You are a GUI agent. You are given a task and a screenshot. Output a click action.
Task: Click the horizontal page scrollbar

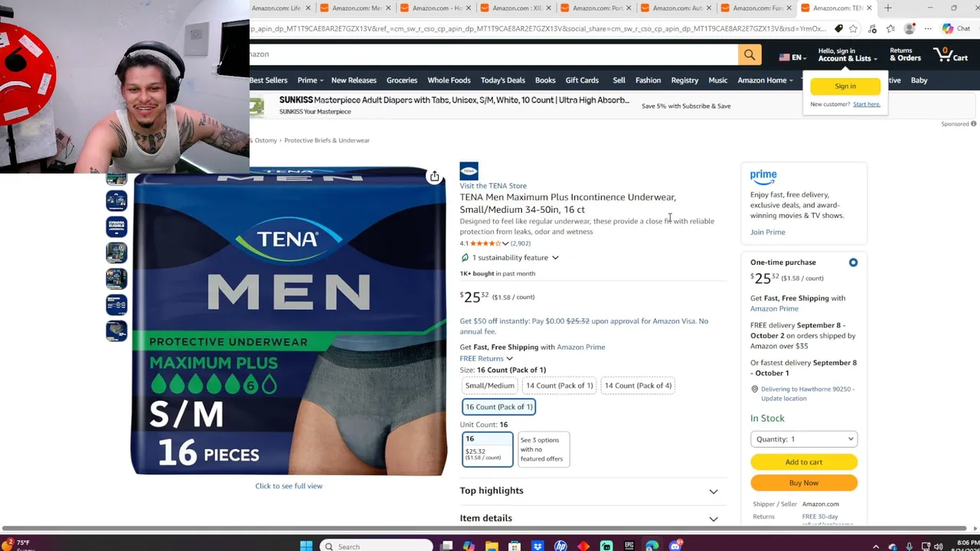(x=485, y=528)
